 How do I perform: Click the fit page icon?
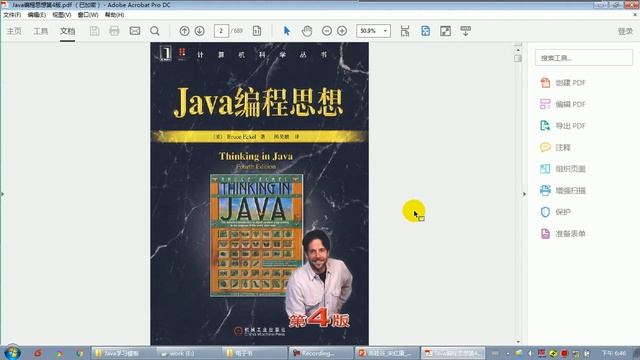[x=425, y=31]
